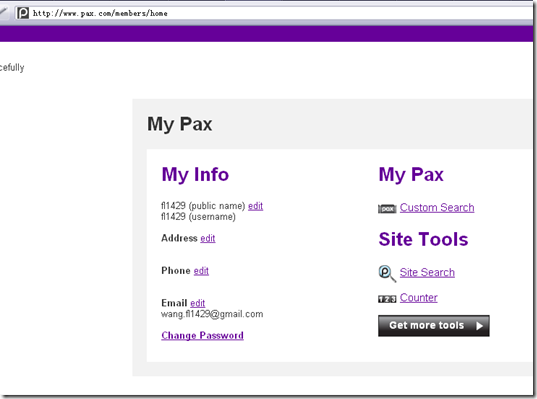537x399 pixels.
Task: Click the fl1429 (username) text
Action: (198, 217)
